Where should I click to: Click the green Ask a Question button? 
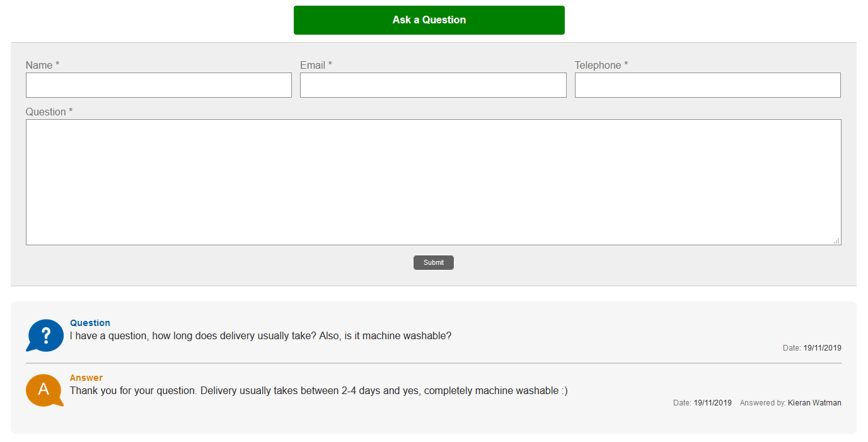pyautogui.click(x=429, y=20)
